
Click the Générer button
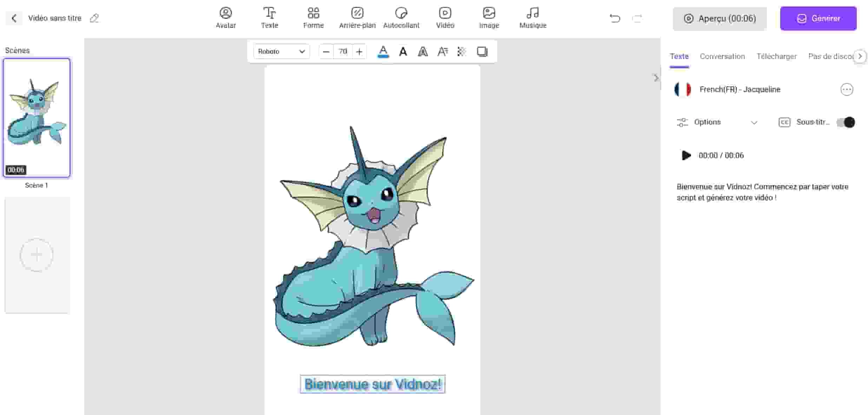tap(818, 18)
